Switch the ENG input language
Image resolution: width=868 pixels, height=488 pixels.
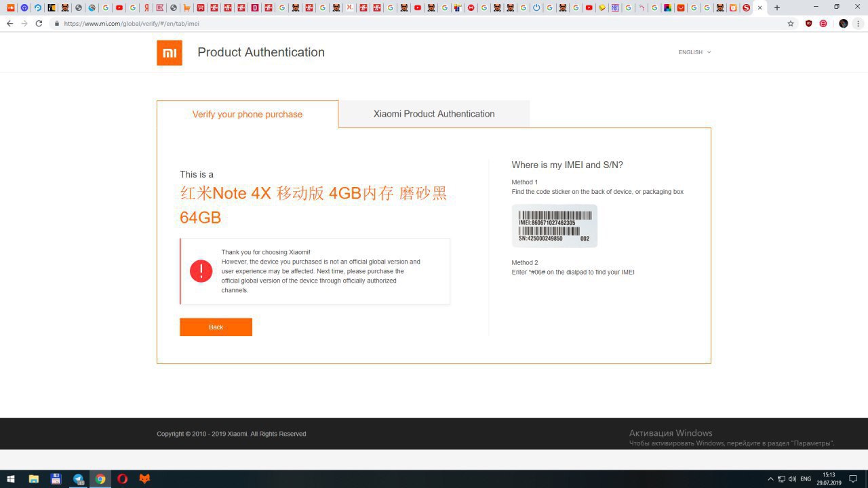[806, 479]
